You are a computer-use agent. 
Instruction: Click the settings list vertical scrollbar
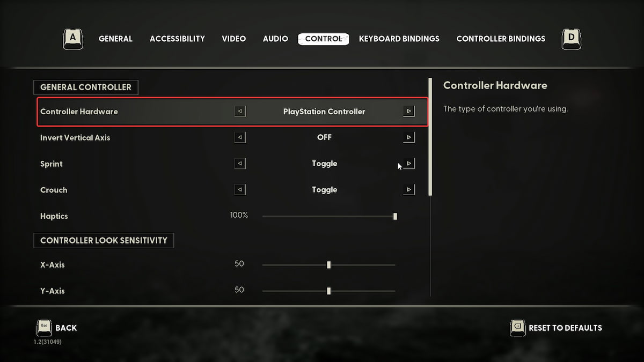click(x=430, y=137)
